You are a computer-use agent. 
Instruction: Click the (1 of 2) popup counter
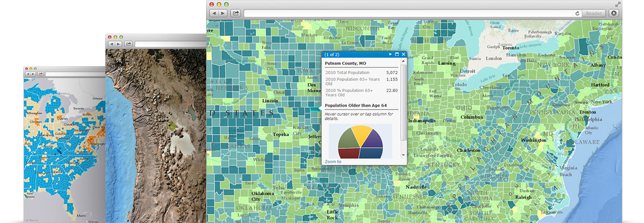pyautogui.click(x=332, y=54)
